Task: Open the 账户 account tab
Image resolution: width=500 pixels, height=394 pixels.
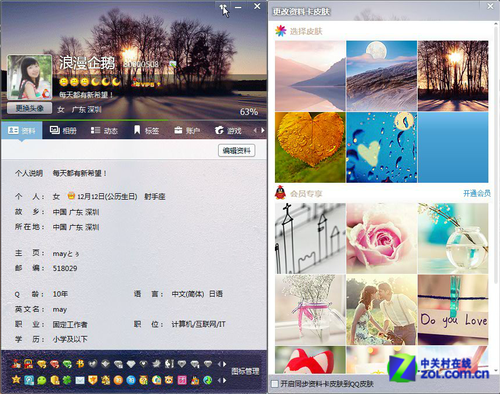Action: [x=187, y=130]
